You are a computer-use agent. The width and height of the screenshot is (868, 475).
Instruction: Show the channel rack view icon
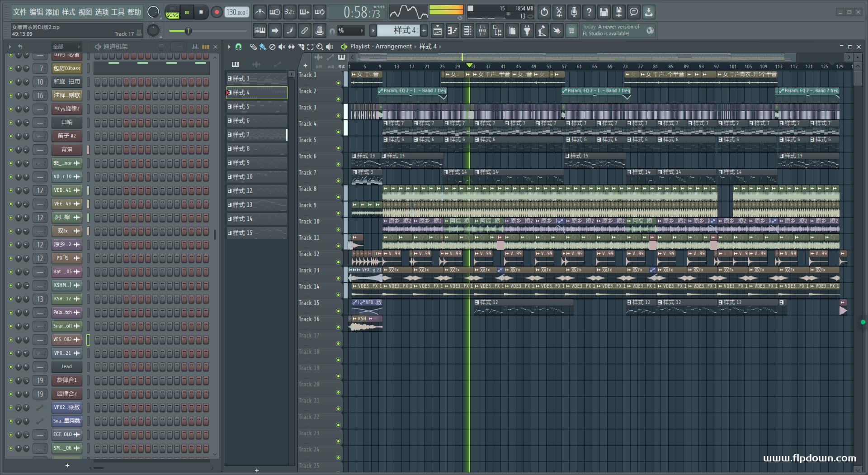[x=467, y=31]
